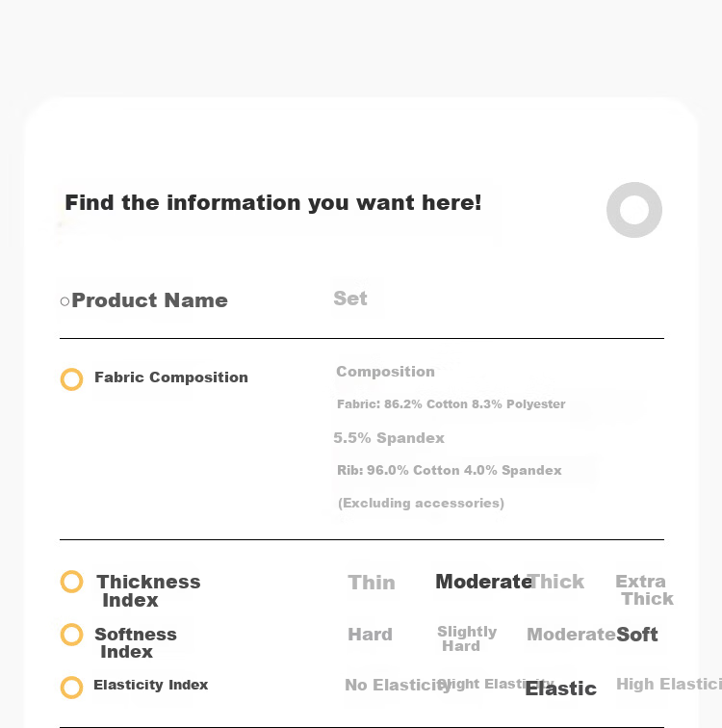
Task: Select the Extra Thick option
Action: tap(645, 589)
